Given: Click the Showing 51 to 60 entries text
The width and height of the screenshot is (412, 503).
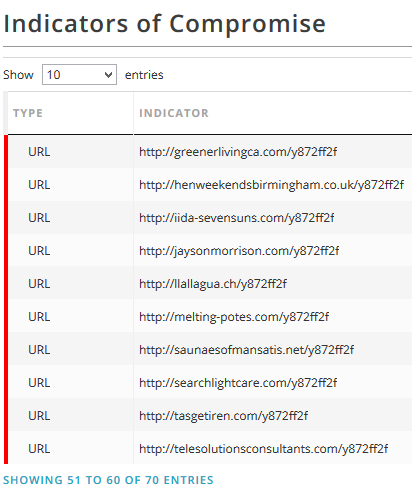Looking at the screenshot, I should [108, 480].
